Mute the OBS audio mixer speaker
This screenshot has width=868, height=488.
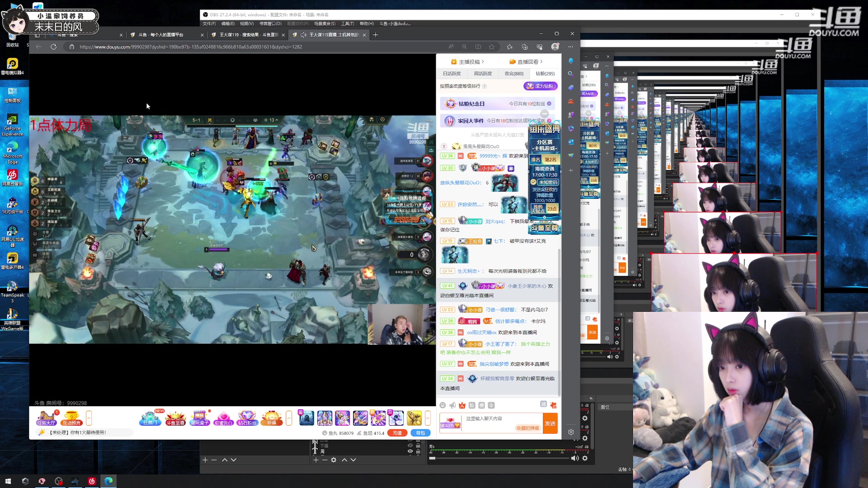click(x=575, y=458)
